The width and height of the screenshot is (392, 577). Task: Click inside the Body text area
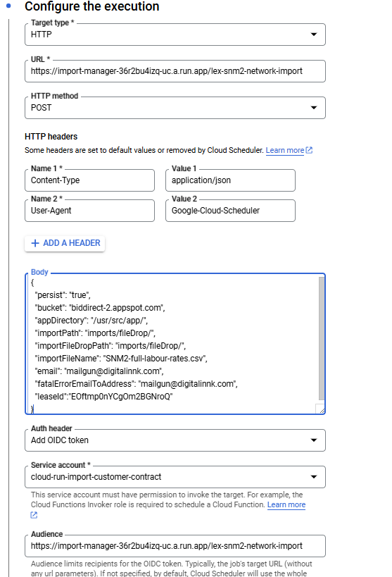pyautogui.click(x=172, y=344)
